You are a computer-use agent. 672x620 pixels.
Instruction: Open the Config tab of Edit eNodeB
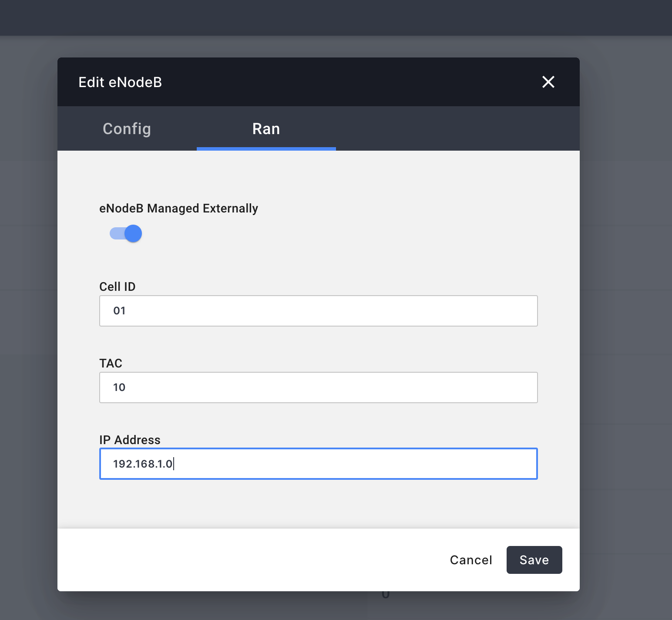pos(126,129)
